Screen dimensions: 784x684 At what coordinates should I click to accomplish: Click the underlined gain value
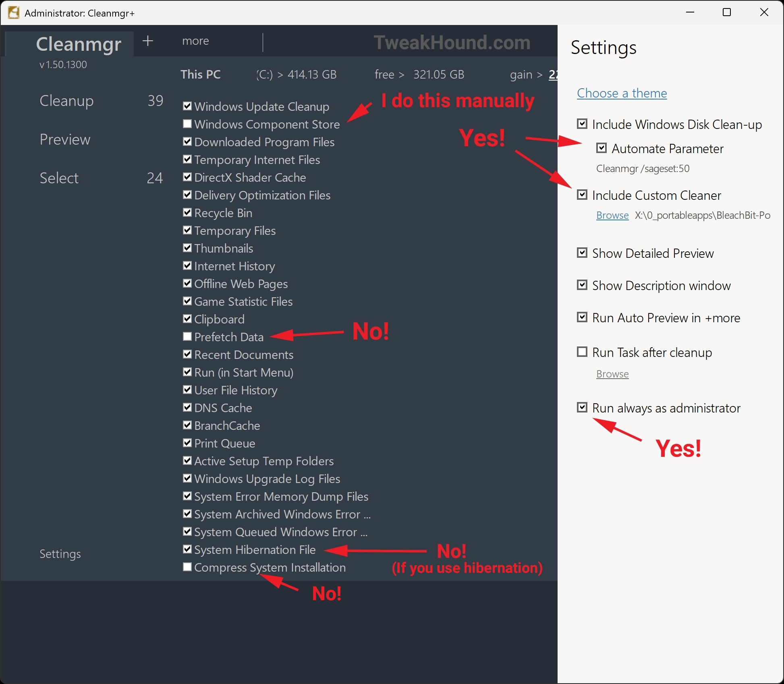tap(553, 75)
